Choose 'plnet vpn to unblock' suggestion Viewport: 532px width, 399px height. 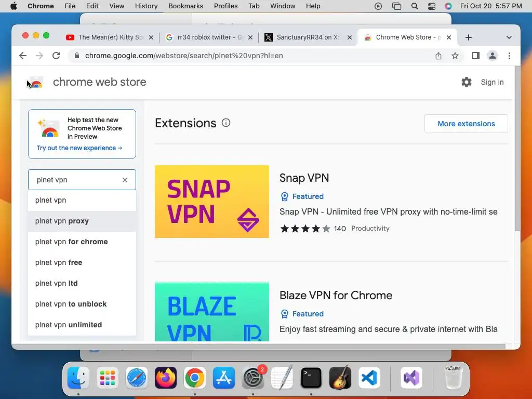(x=82, y=303)
